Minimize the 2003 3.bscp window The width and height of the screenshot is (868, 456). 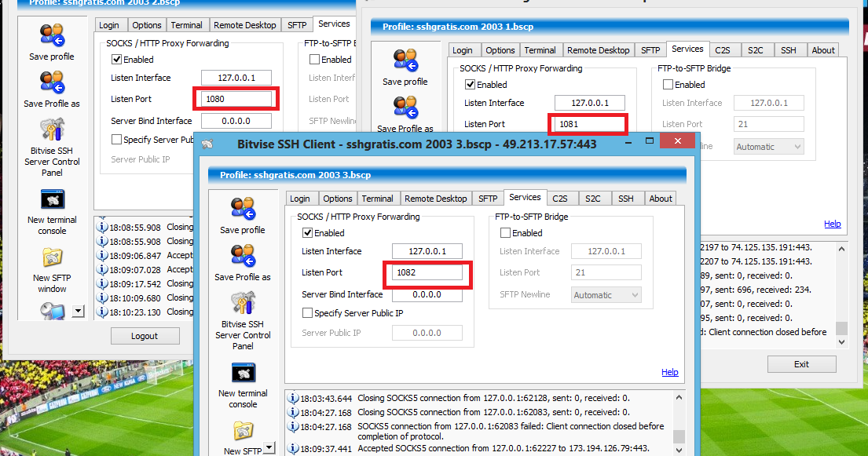[x=628, y=142]
